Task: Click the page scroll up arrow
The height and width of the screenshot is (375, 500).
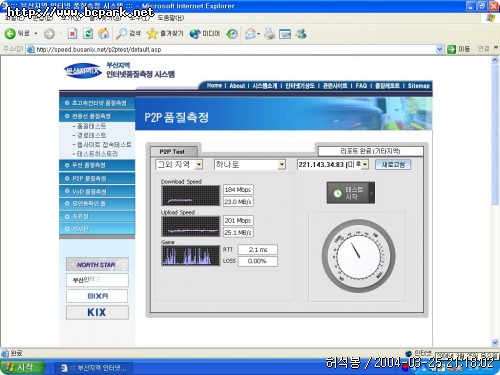Action: [495, 61]
